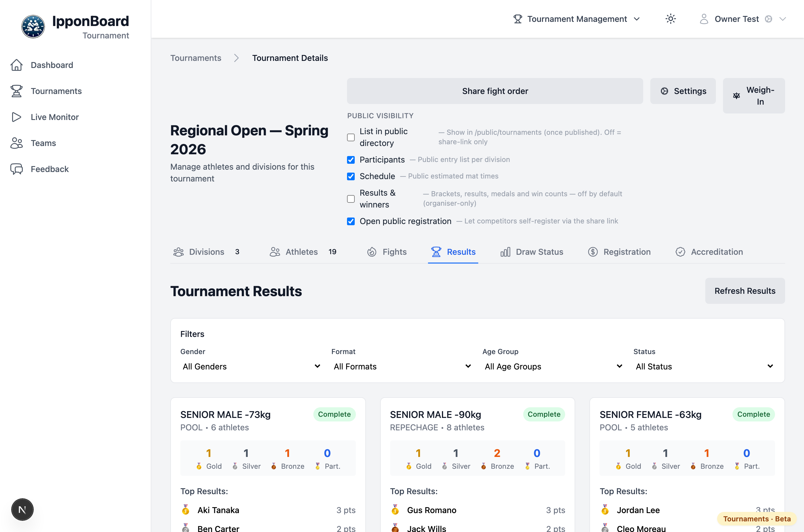Image resolution: width=804 pixels, height=532 pixels.
Task: Click the Jordan Lee result name
Action: (x=638, y=510)
